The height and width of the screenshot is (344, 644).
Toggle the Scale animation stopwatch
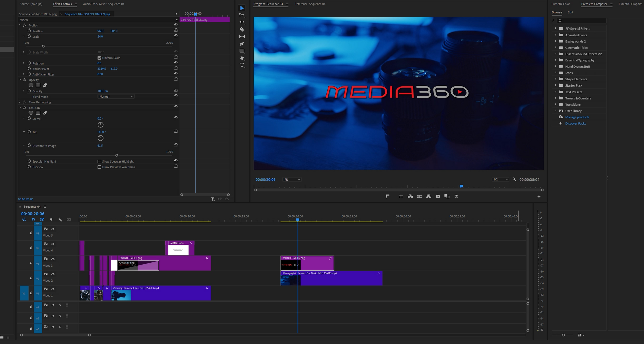click(x=29, y=36)
